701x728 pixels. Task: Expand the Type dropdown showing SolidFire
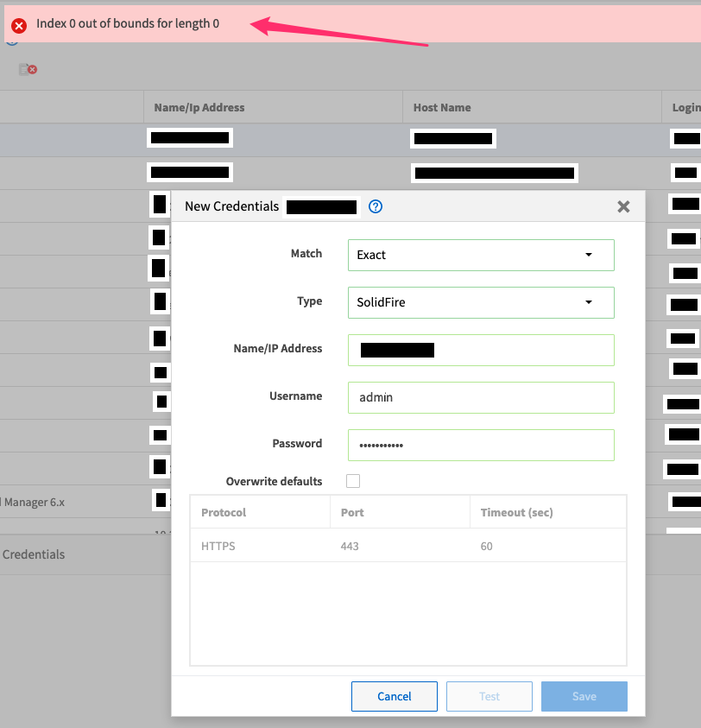481,303
